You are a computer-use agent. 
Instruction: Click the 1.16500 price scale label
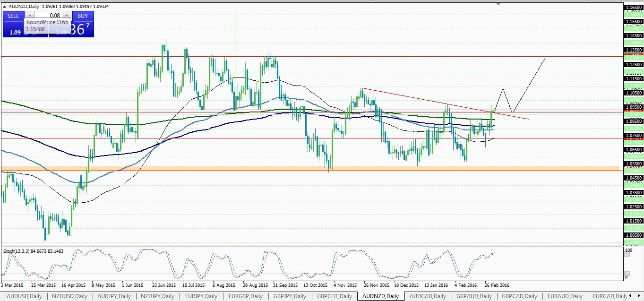(633, 7)
